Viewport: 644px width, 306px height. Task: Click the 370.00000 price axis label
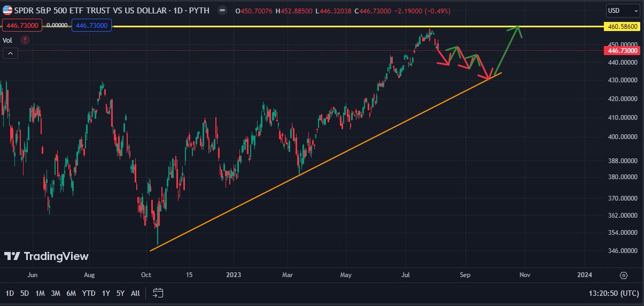pos(623,198)
